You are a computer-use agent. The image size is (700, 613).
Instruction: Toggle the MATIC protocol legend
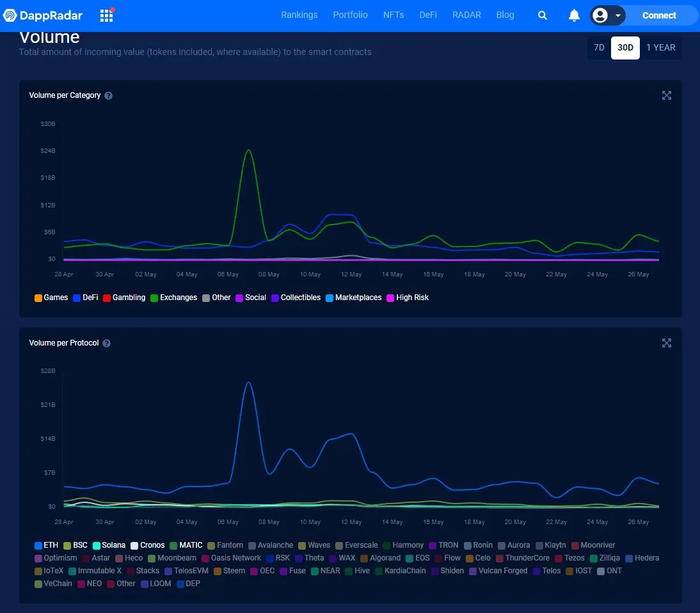[186, 546]
